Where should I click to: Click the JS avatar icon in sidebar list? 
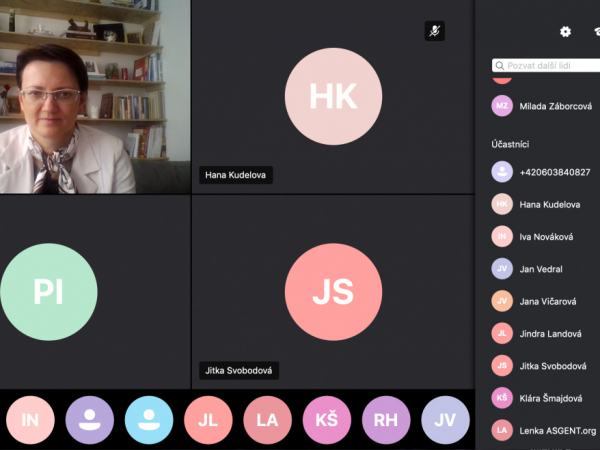(502, 365)
